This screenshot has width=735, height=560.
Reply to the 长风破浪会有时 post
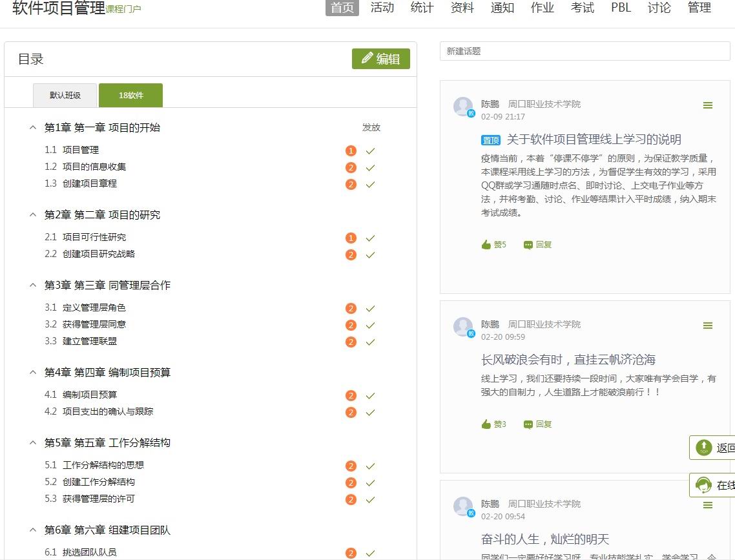click(537, 424)
